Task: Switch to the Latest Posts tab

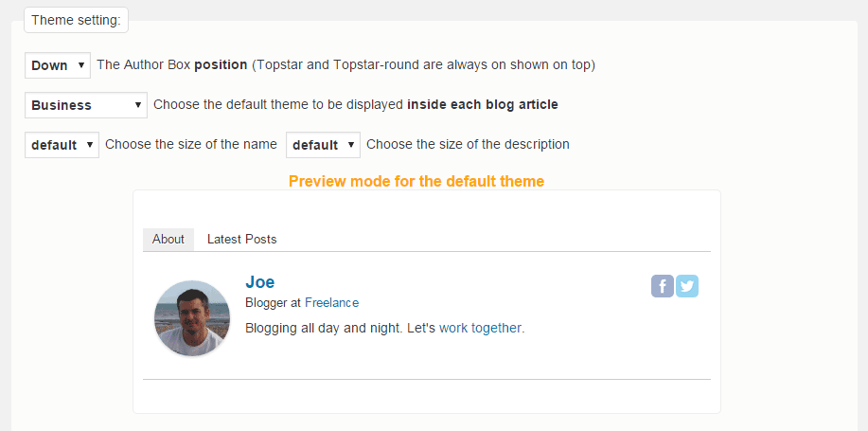Action: [x=242, y=240]
